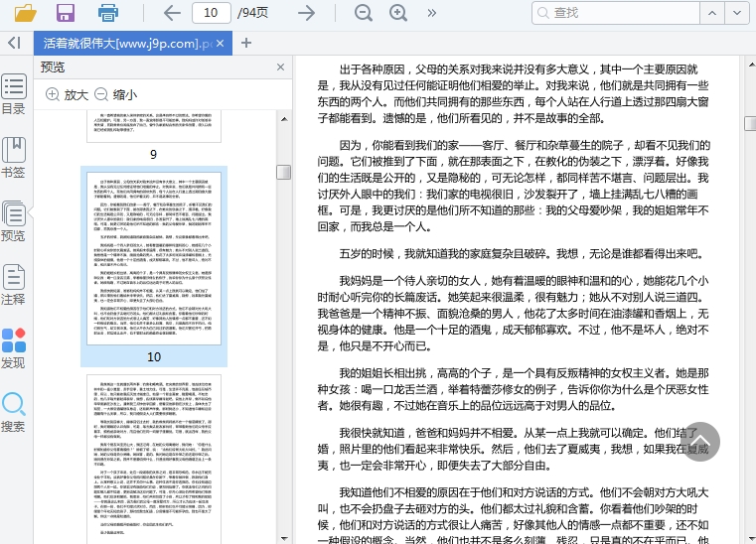This screenshot has width=756, height=544.
Task: Click the paragraph starting 我妈妈是一个待人亲切的女人
Action: (513, 314)
